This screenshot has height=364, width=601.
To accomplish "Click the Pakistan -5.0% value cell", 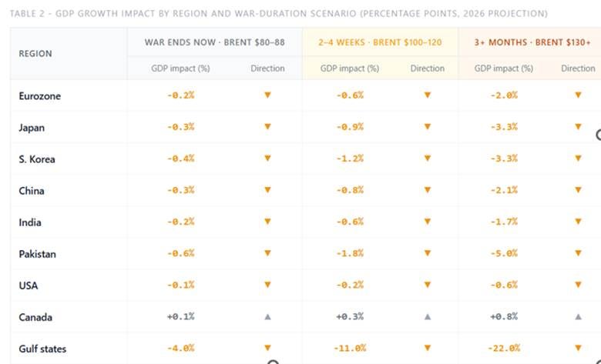I will pyautogui.click(x=504, y=253).
